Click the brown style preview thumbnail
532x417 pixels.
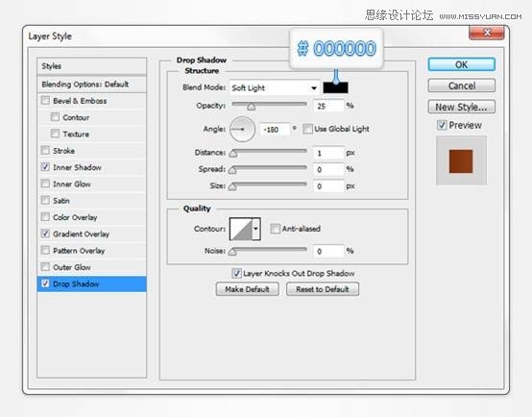461,161
